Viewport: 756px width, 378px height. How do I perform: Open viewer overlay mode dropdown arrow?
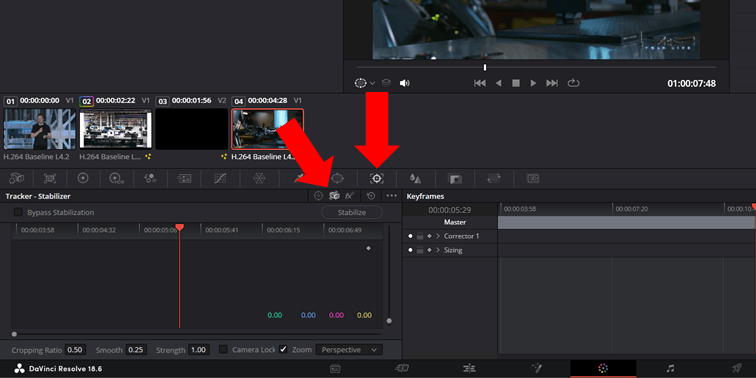pyautogui.click(x=373, y=83)
